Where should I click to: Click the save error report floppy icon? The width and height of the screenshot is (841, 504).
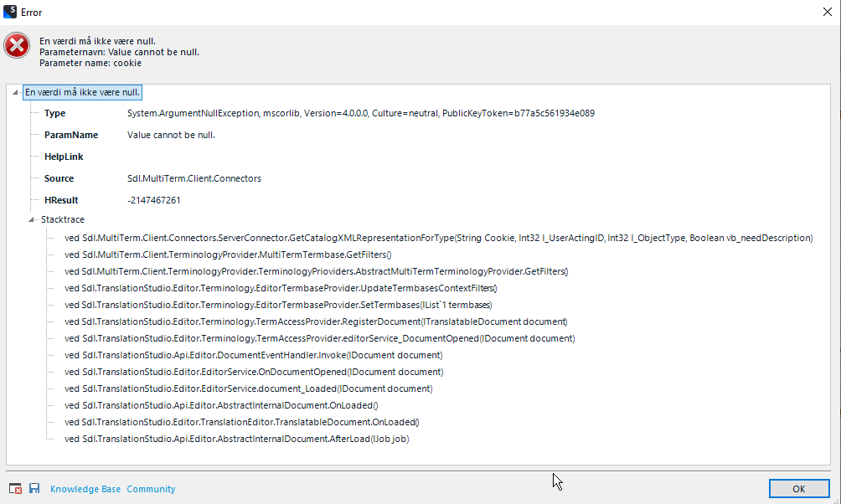tap(34, 488)
